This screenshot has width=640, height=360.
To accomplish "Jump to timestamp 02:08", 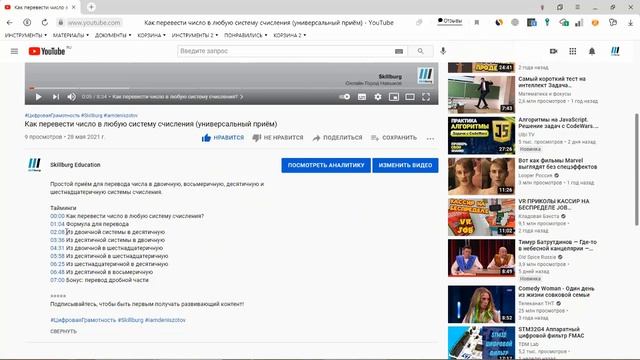I will [x=58, y=232].
